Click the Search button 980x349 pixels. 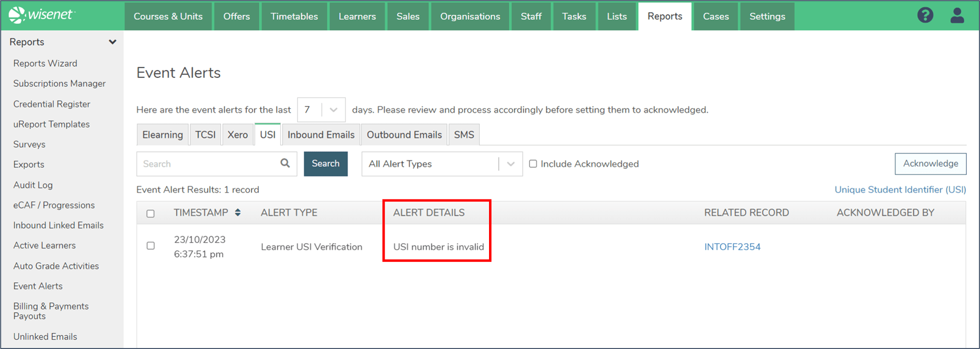326,164
